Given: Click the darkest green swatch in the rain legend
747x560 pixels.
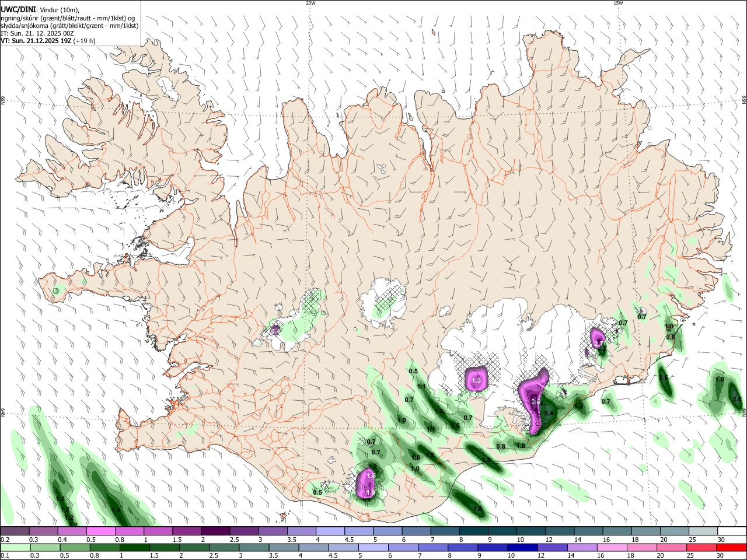Looking at the screenshot, I should tap(135, 548).
